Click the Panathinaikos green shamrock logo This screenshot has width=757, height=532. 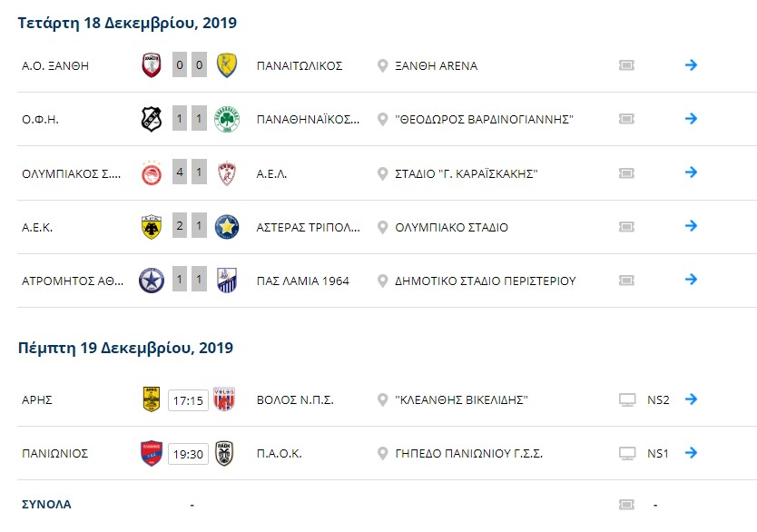pyautogui.click(x=227, y=119)
